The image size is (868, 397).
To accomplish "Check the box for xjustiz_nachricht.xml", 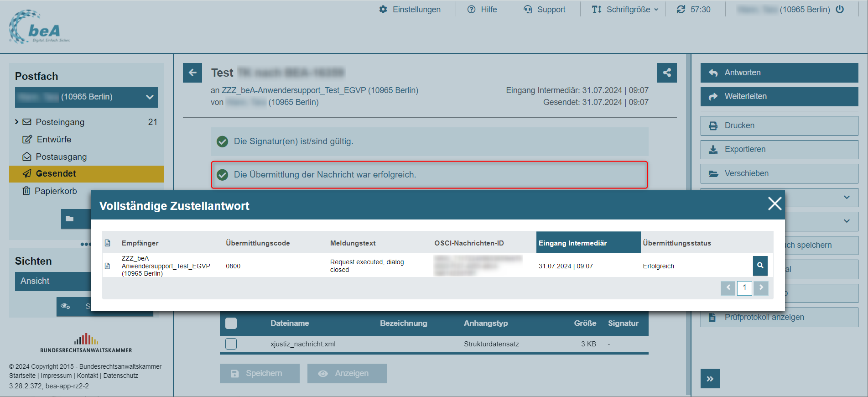I will pyautogui.click(x=231, y=344).
